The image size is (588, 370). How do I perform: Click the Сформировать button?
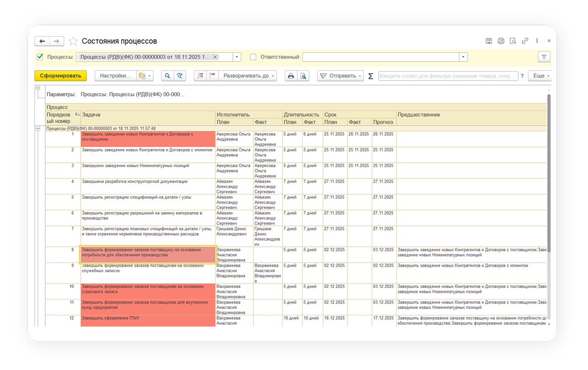60,76
